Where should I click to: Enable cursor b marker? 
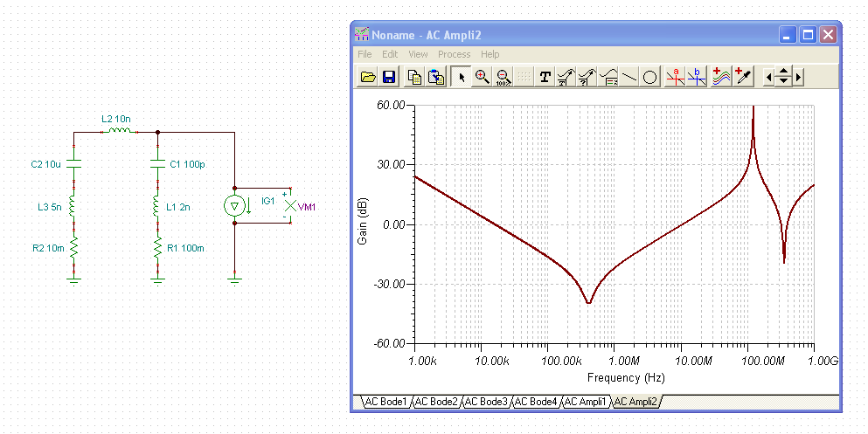click(697, 77)
